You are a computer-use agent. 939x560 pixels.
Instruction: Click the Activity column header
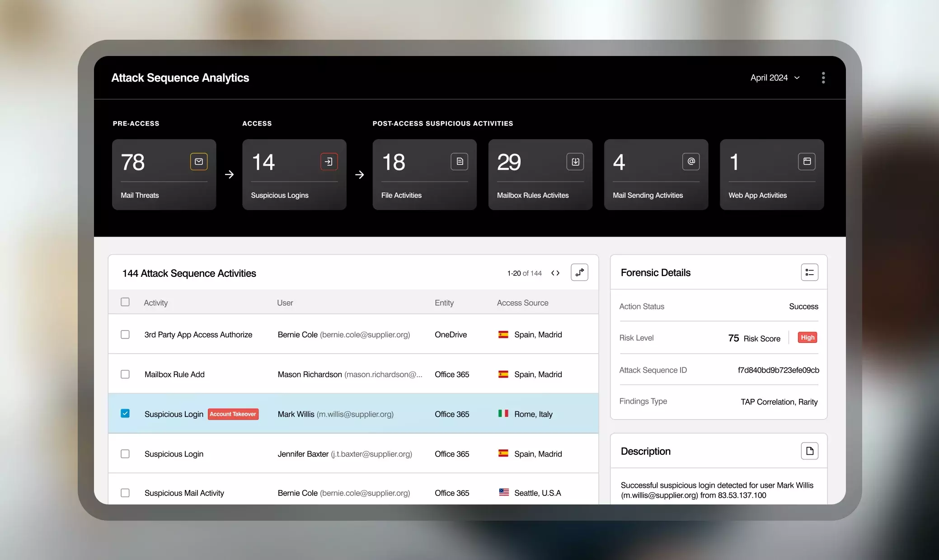point(155,303)
